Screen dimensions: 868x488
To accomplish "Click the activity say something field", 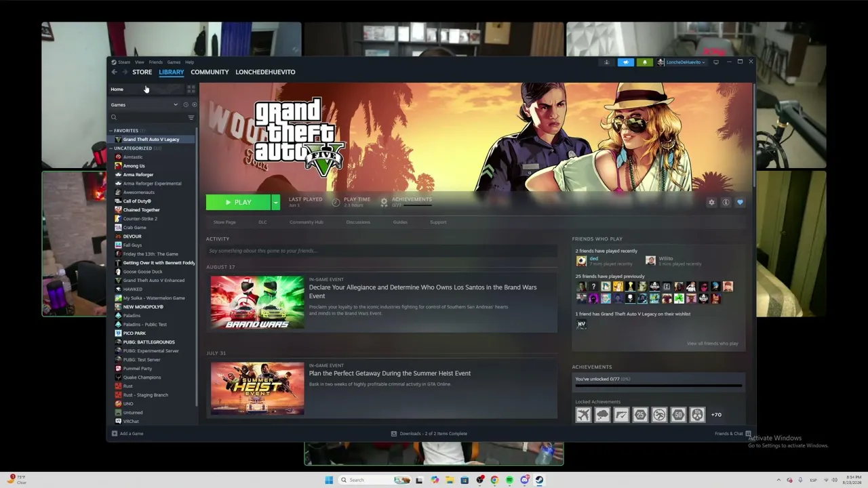I will [x=381, y=251].
